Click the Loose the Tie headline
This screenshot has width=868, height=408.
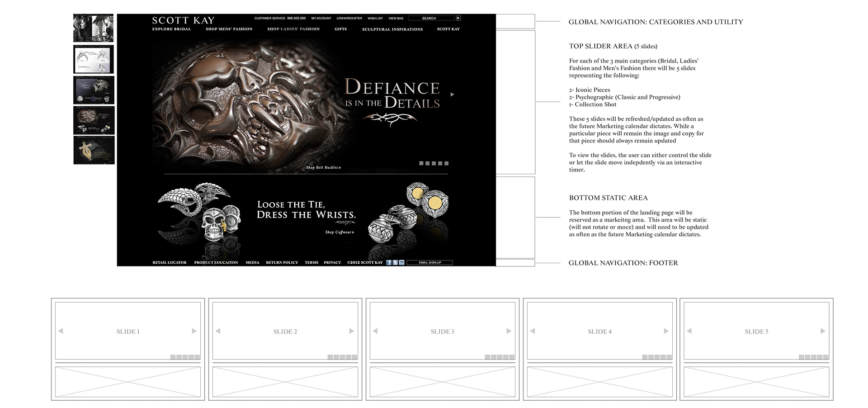pos(306,209)
